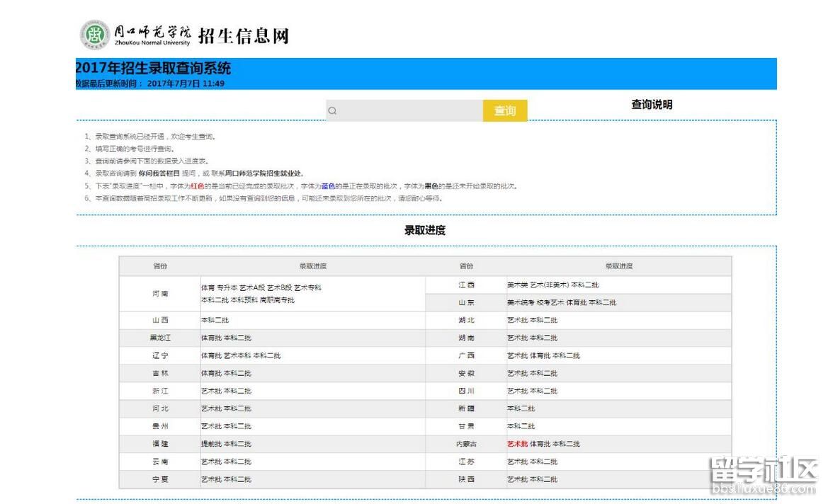Viewport: 828px width, 504px height.
Task: Select the 黑龙江 province row
Action: (x=160, y=338)
